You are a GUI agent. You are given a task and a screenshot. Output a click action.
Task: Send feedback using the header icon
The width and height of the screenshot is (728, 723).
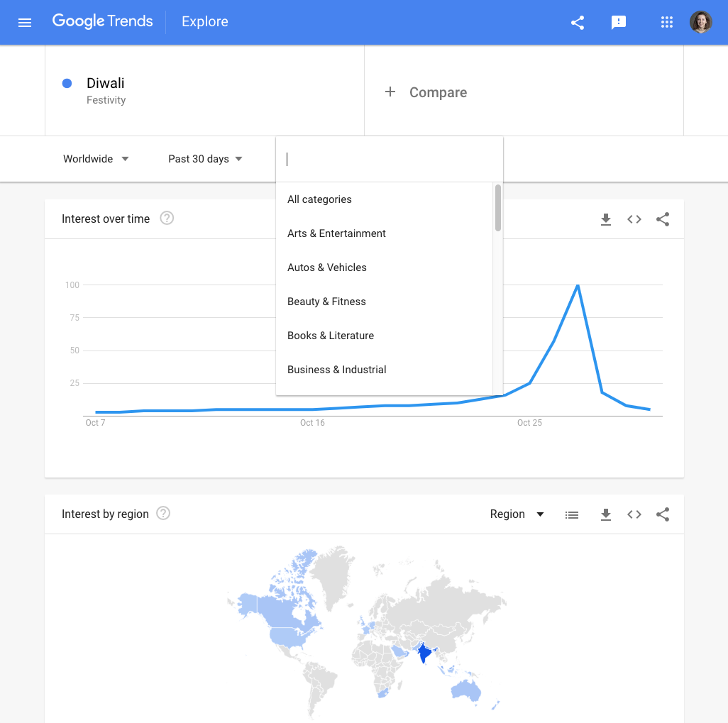(619, 22)
